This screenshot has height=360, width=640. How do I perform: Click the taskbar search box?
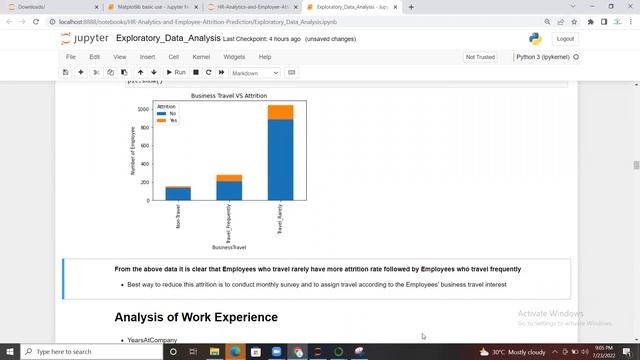[x=92, y=351]
